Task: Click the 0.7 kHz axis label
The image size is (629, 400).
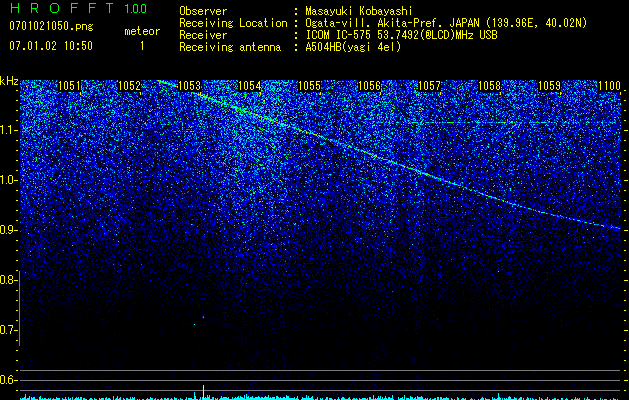Action: pos(9,330)
